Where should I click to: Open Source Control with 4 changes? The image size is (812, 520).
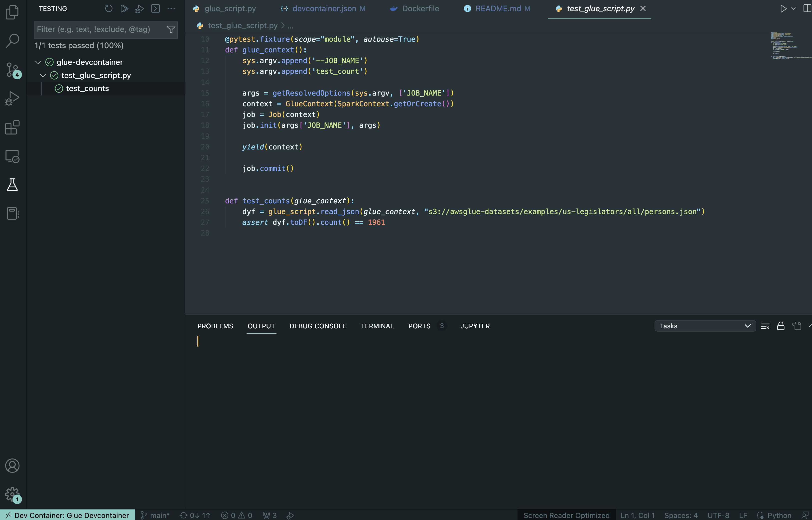tap(13, 70)
